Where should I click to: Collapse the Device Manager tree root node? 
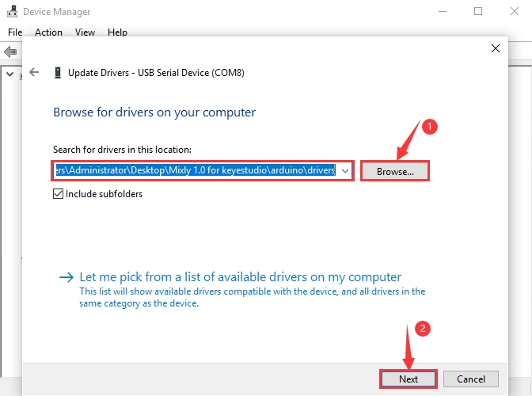[9, 74]
